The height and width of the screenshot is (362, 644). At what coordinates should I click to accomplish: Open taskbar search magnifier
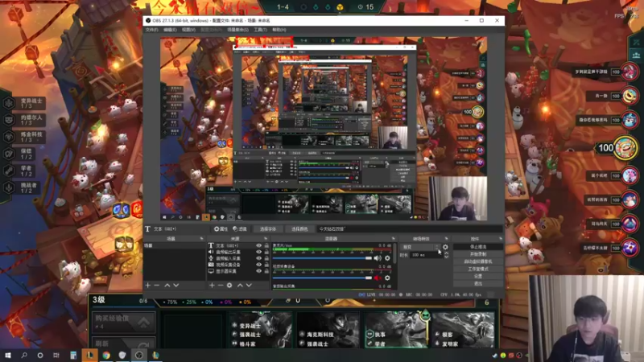[24, 355]
